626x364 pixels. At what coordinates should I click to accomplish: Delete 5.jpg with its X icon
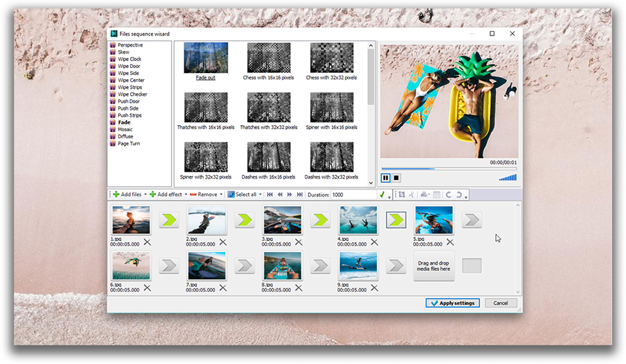pos(450,242)
